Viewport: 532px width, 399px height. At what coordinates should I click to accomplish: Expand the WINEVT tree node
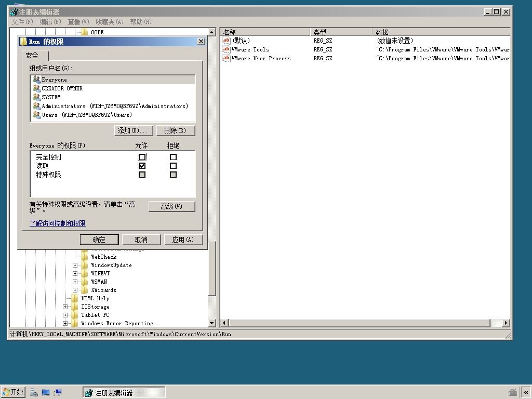pyautogui.click(x=75, y=273)
